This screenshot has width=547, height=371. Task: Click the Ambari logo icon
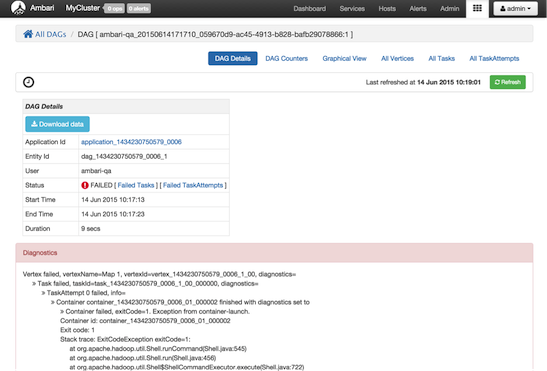18,8
